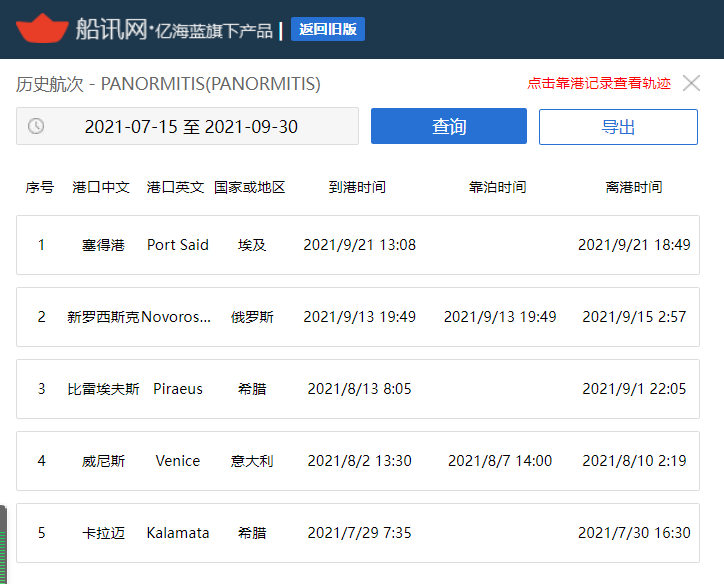Screen dimensions: 724x584
Task: Click the 国家或地区 column header
Action: point(250,187)
